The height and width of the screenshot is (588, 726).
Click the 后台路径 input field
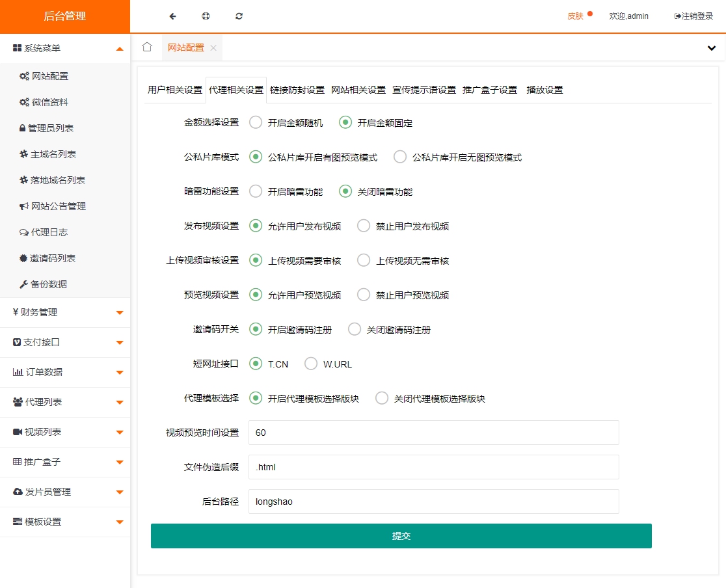433,501
